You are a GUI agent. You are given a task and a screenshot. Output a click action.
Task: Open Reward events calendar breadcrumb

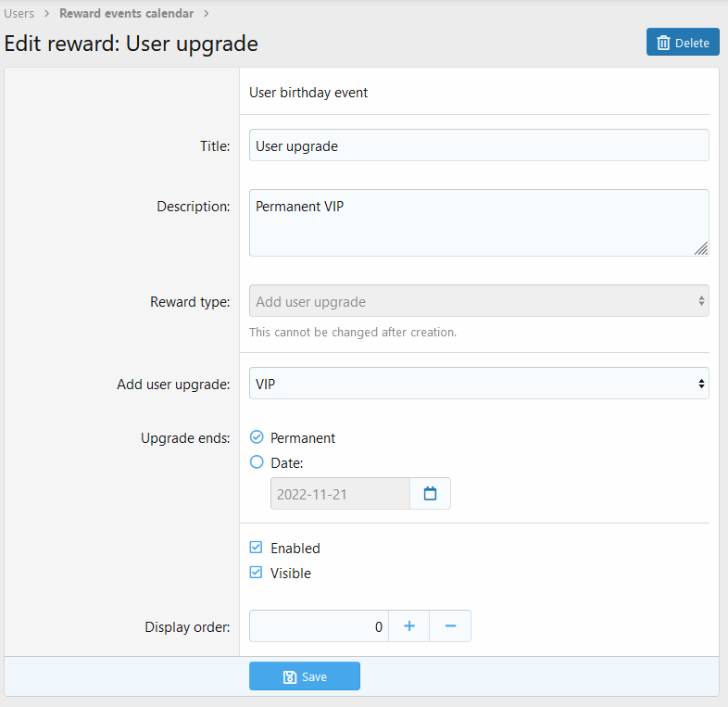[126, 14]
